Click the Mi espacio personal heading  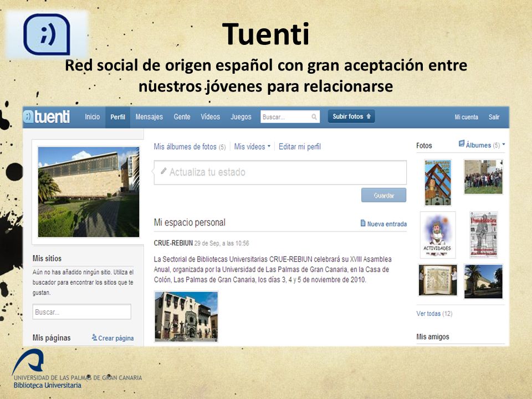(x=190, y=223)
